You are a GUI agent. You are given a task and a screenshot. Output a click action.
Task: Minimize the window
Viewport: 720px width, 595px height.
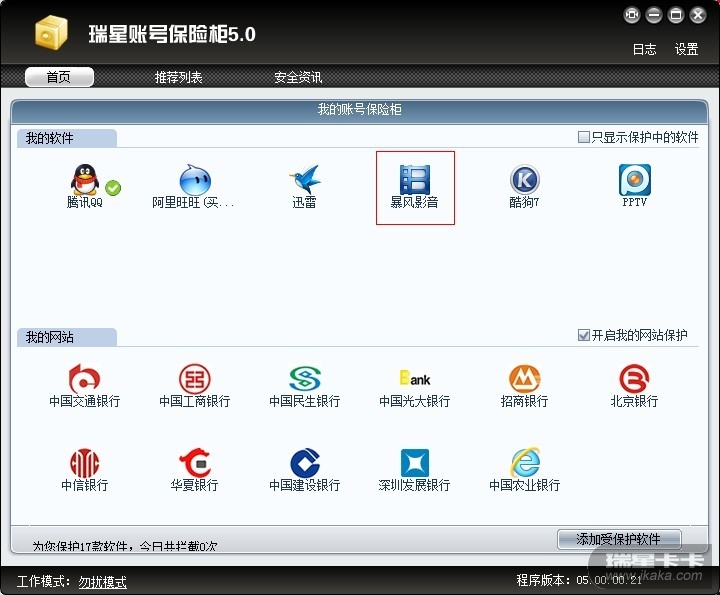[x=654, y=15]
